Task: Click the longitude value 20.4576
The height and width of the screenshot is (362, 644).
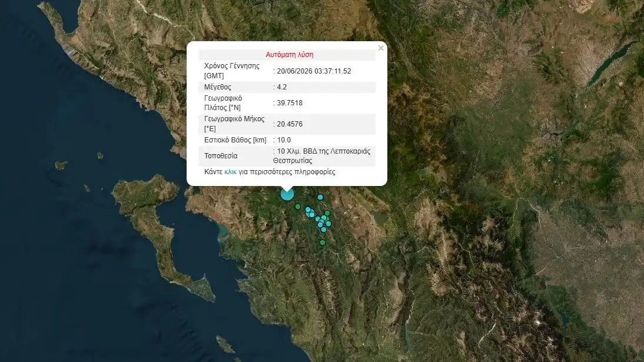Action: (290, 124)
